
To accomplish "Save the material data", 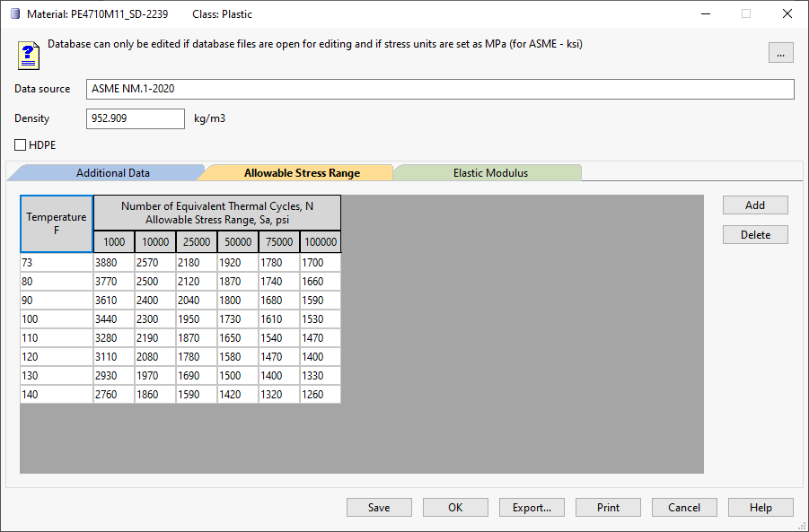I will [x=379, y=508].
